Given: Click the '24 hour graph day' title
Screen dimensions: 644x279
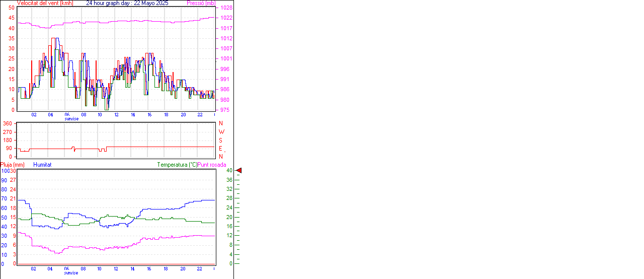Looking at the screenshot, I should (127, 3).
